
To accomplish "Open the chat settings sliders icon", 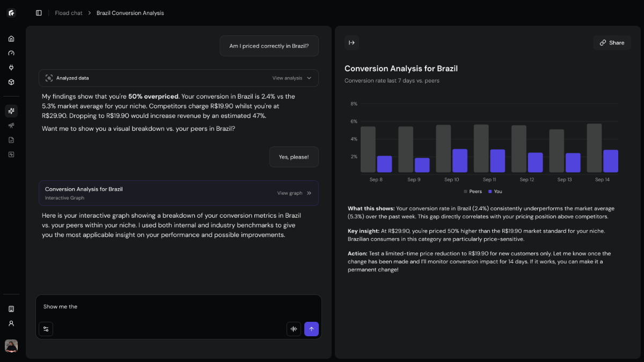I will click(x=46, y=329).
